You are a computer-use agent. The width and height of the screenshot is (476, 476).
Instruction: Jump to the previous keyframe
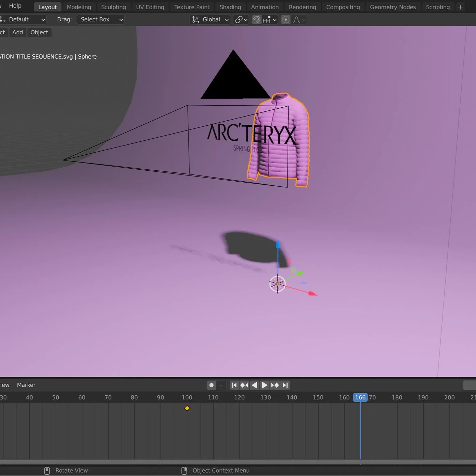tap(244, 385)
